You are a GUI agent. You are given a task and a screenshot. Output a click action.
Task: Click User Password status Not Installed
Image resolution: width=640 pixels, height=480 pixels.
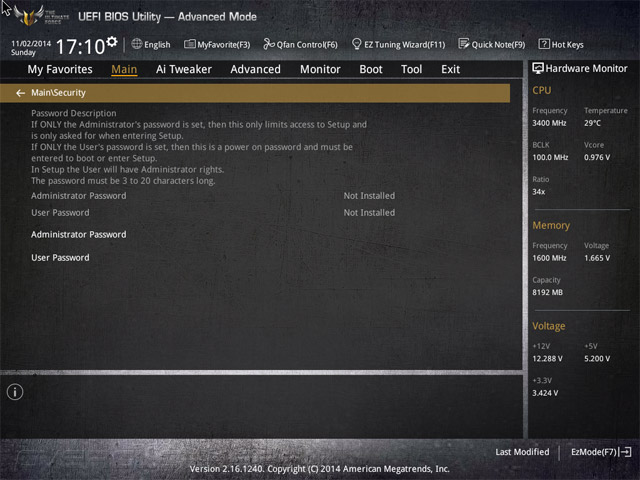(369, 213)
